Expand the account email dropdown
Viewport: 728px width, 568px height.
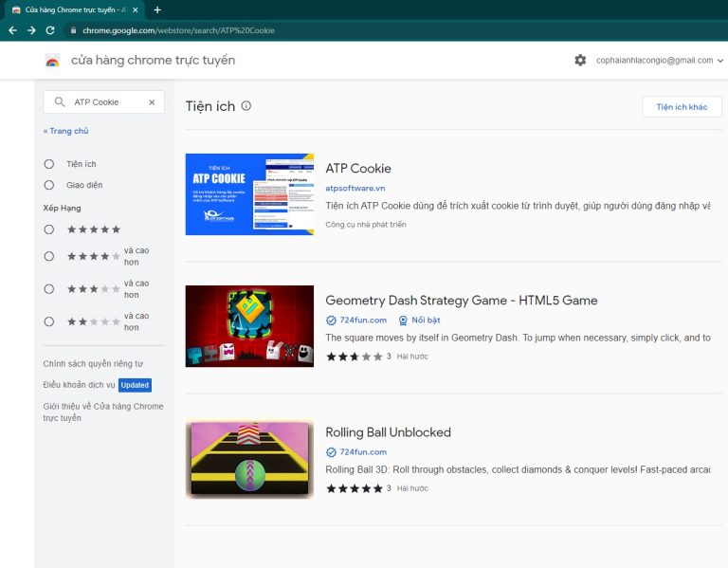(x=720, y=61)
